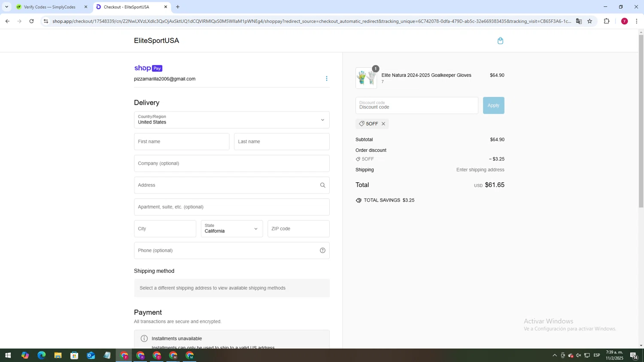Open the Copilot taskbar icon
The width and height of the screenshot is (644, 362).
pyautogui.click(x=25, y=356)
